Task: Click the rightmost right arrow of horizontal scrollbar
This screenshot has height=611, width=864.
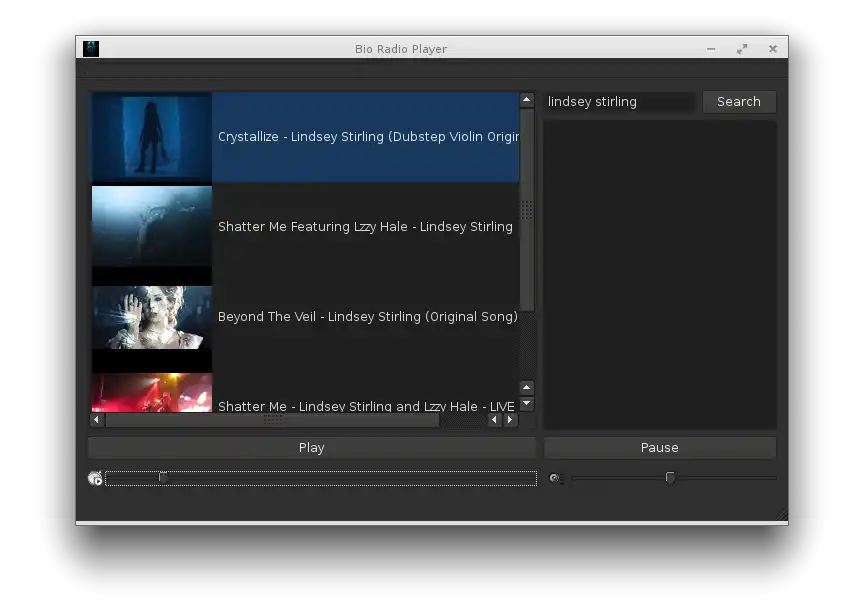Action: (x=510, y=420)
